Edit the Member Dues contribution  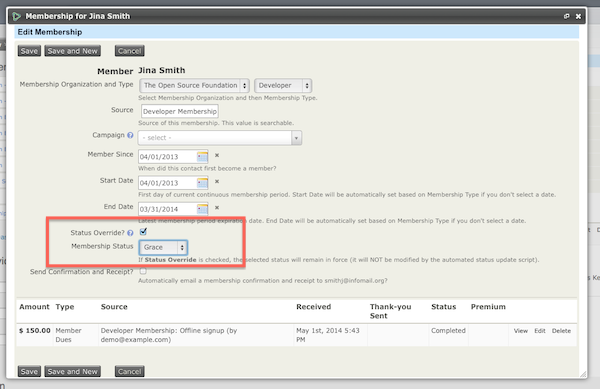click(x=540, y=331)
